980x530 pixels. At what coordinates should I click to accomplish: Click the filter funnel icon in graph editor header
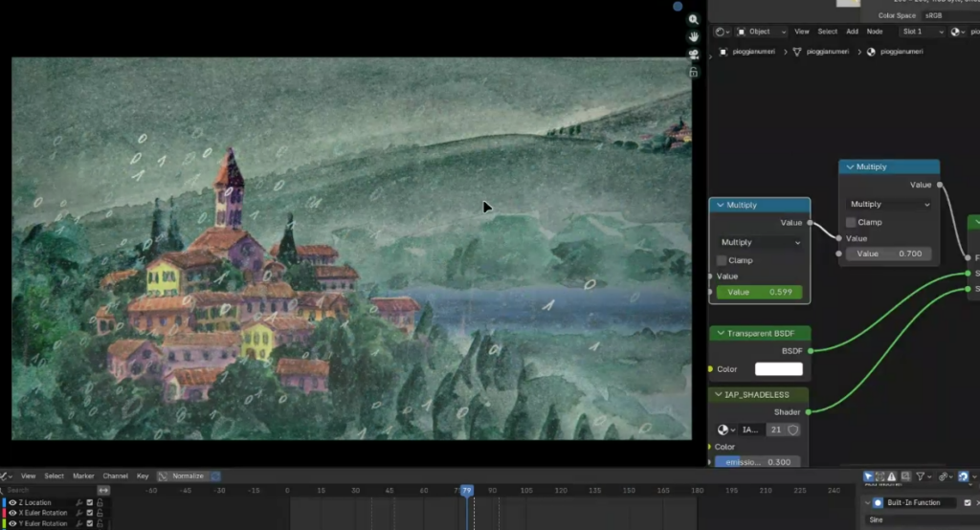click(919, 475)
